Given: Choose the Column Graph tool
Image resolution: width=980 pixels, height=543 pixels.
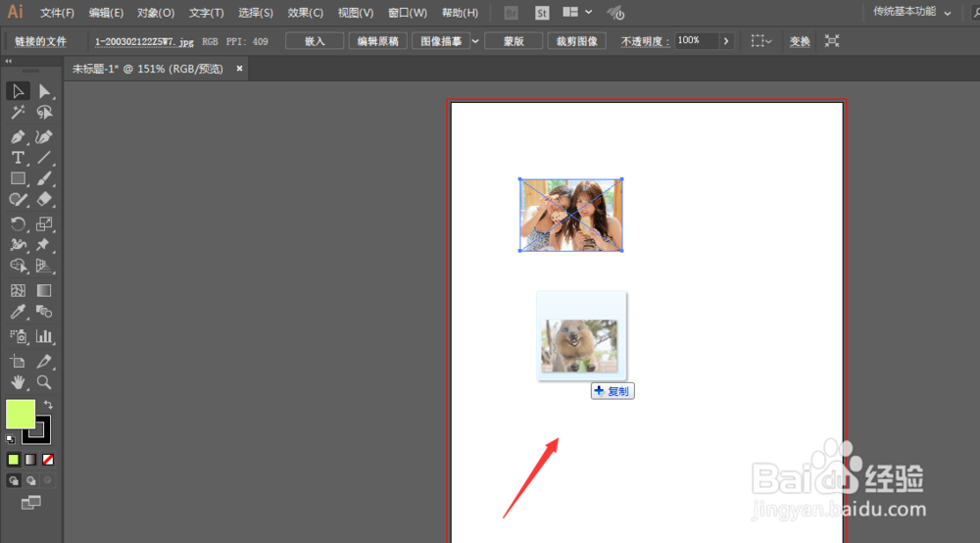Looking at the screenshot, I should pyautogui.click(x=44, y=336).
